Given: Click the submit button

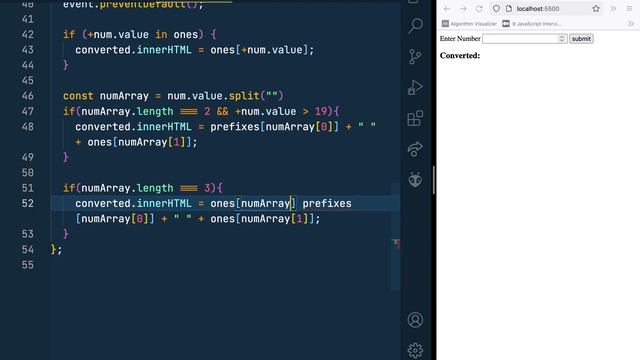Looking at the screenshot, I should click(x=581, y=39).
